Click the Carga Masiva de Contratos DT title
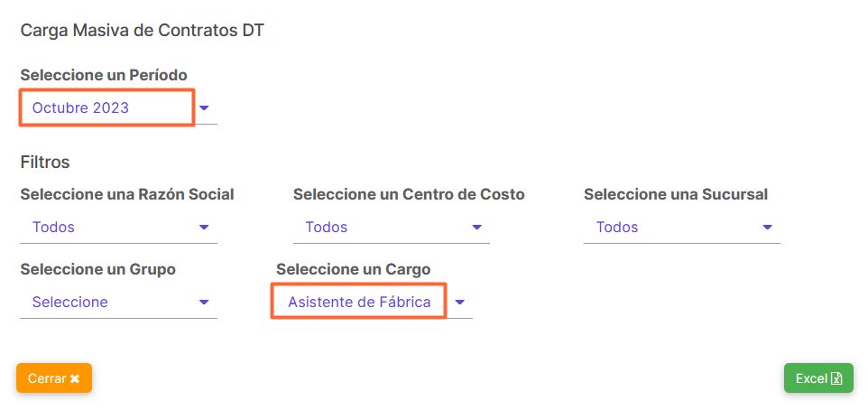Viewport: 868px width, 410px height. 143,31
